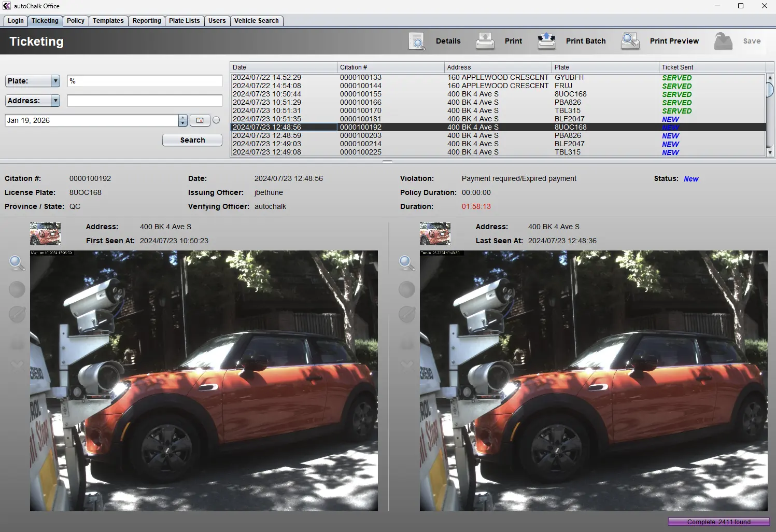
Task: Toggle the radio button beside the date field
Action: pyautogui.click(x=216, y=120)
